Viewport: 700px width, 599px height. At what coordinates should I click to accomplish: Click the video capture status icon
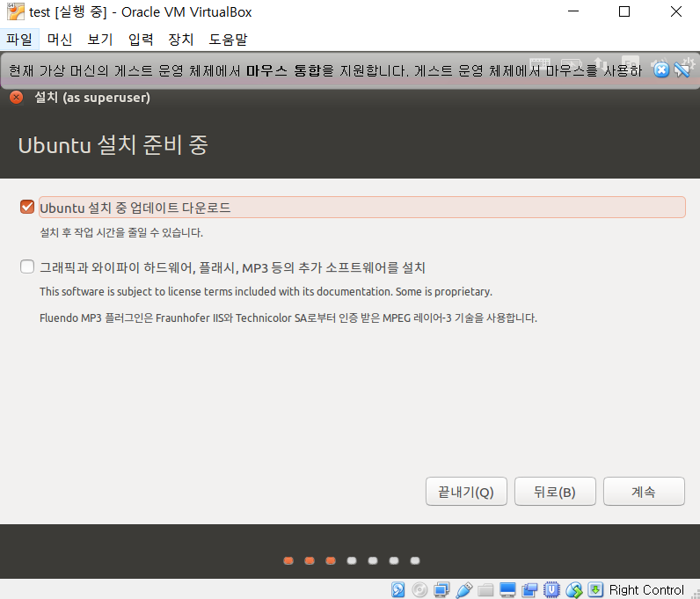529,589
